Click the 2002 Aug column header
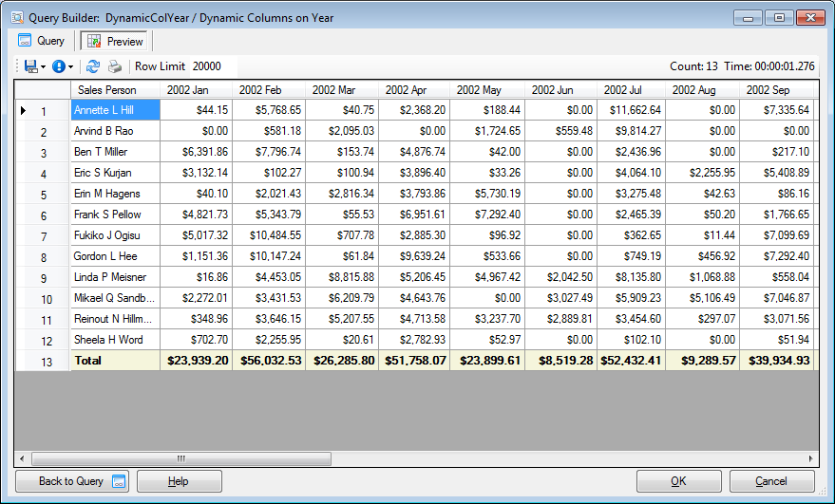835x504 pixels. point(702,90)
